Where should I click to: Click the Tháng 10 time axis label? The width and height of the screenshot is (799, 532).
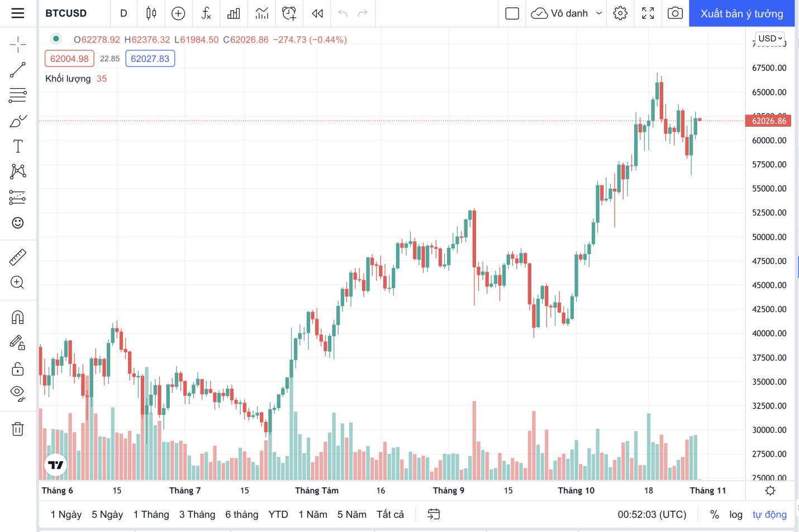pos(576,490)
